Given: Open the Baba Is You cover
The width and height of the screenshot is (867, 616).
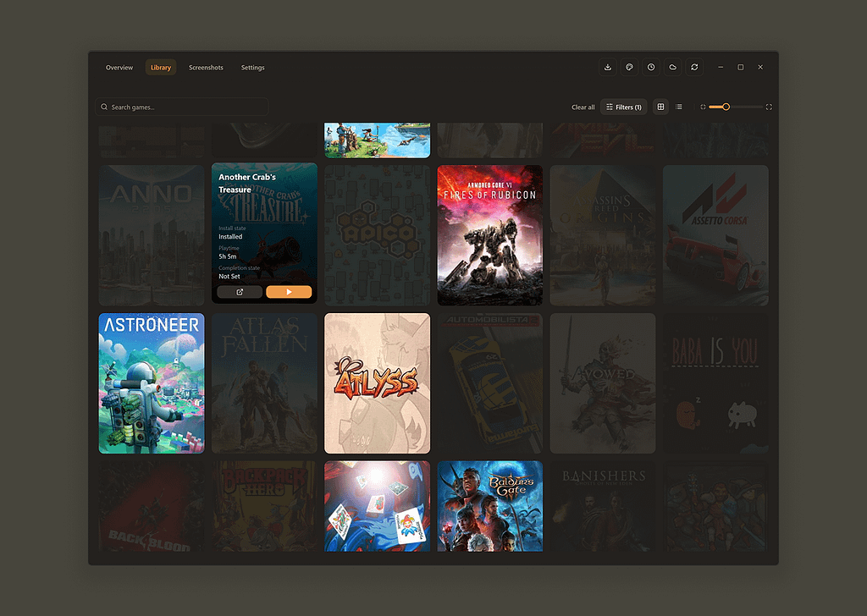Looking at the screenshot, I should (x=715, y=383).
